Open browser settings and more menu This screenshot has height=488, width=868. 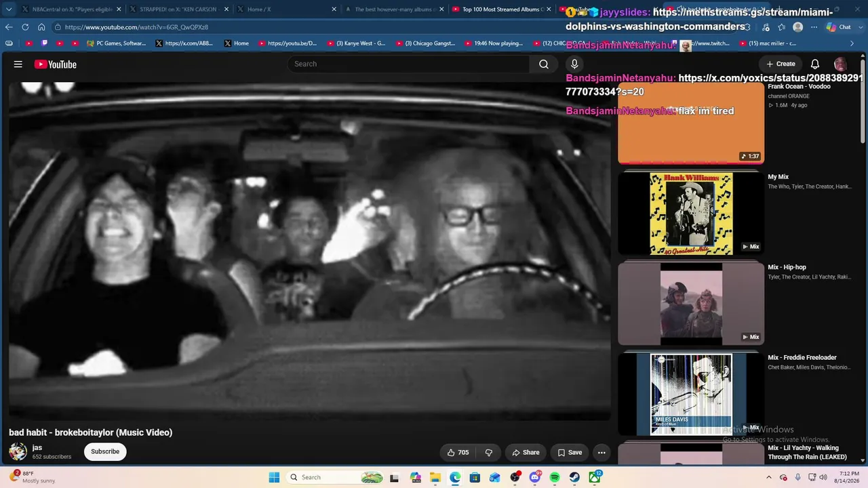(814, 27)
